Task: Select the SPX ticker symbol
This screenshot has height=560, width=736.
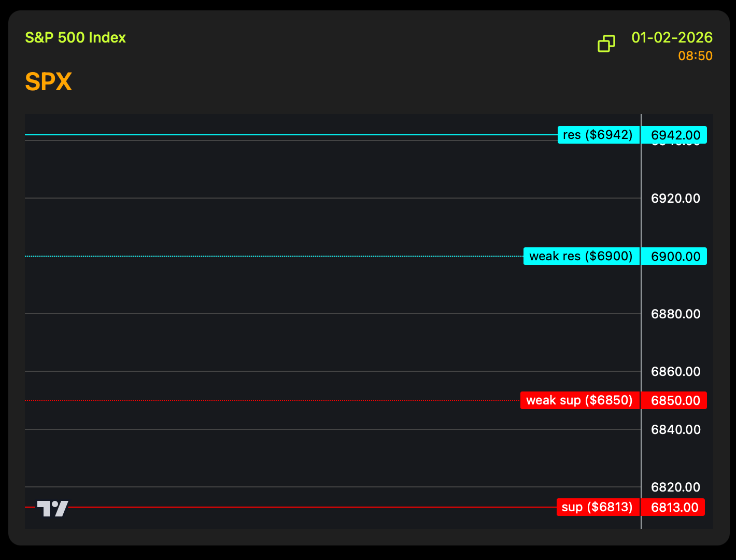Action: (48, 82)
